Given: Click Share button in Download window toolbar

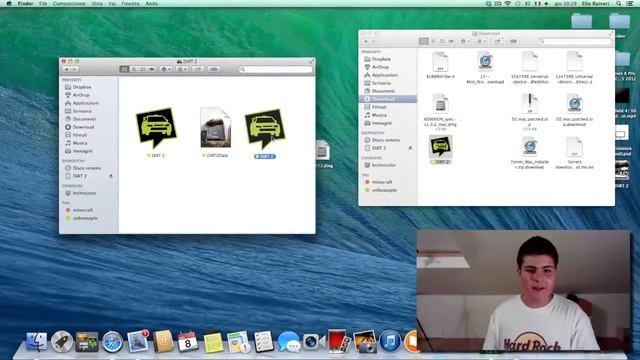Looking at the screenshot, I should pyautogui.click(x=498, y=41).
